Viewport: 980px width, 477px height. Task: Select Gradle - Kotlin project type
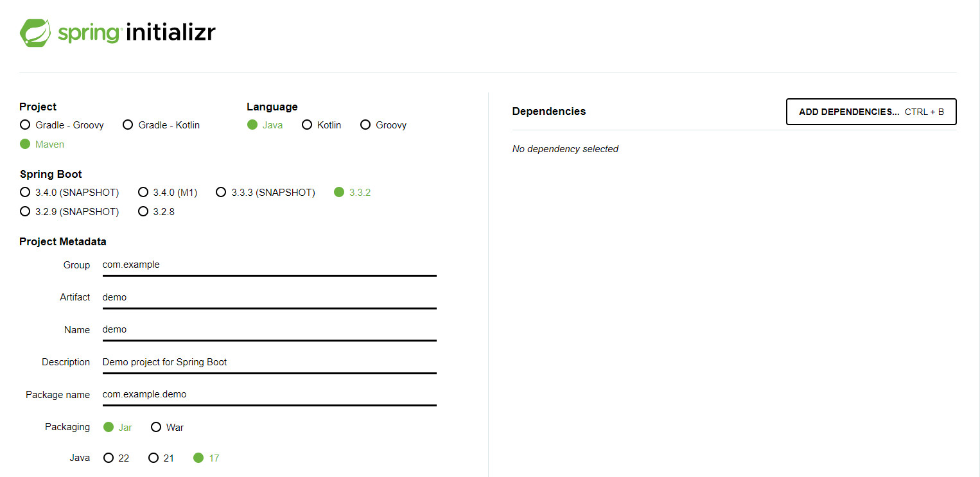pyautogui.click(x=161, y=125)
